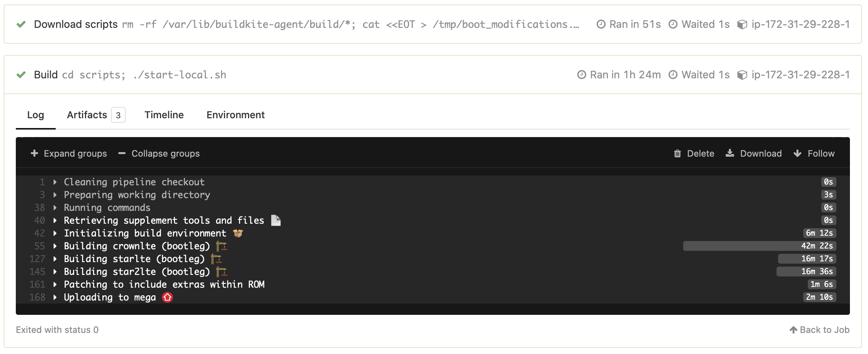Click green checkmark beside Build step
This screenshot has height=354, width=868.
(21, 75)
